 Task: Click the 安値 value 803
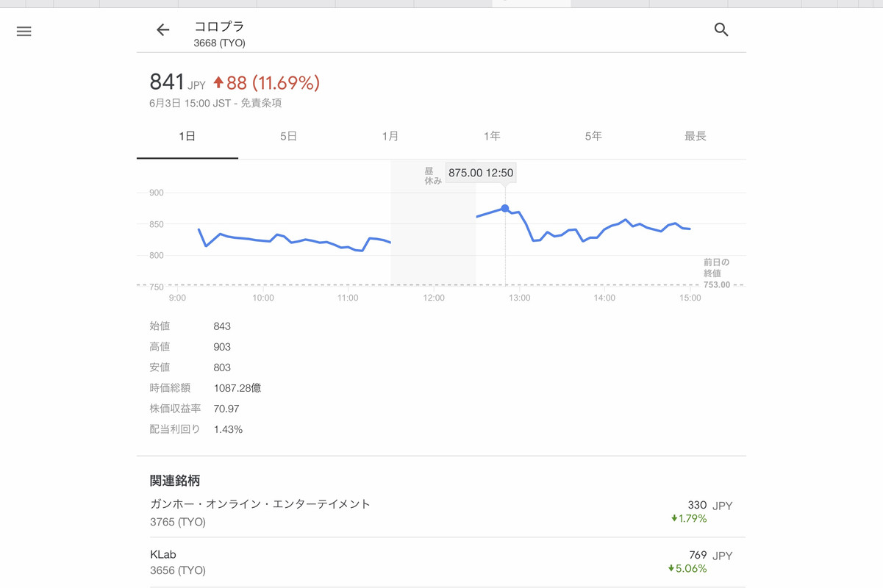pos(222,367)
